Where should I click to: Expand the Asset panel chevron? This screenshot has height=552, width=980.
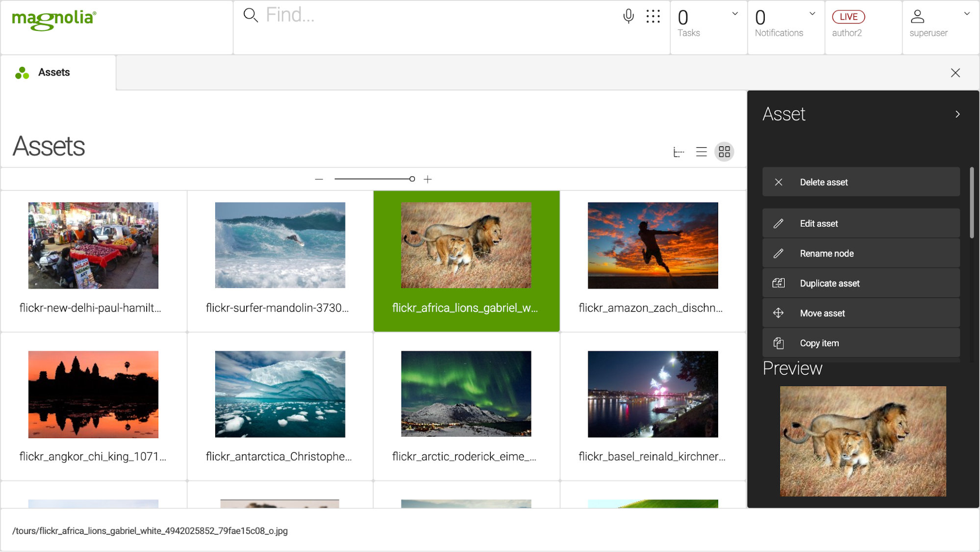pos(957,114)
